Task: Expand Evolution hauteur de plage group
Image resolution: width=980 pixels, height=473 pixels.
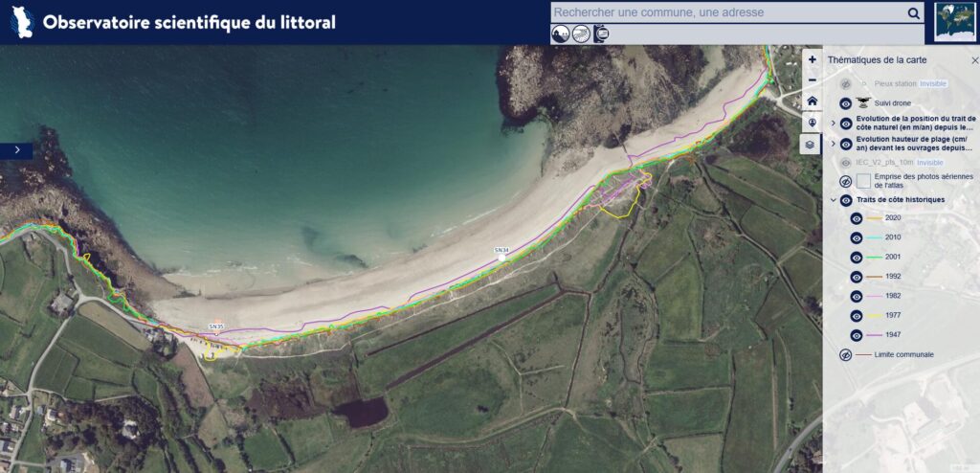Action: point(834,144)
